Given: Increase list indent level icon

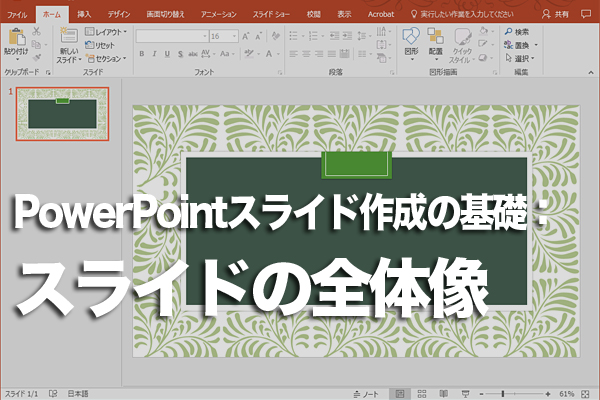Looking at the screenshot, I should [x=347, y=36].
